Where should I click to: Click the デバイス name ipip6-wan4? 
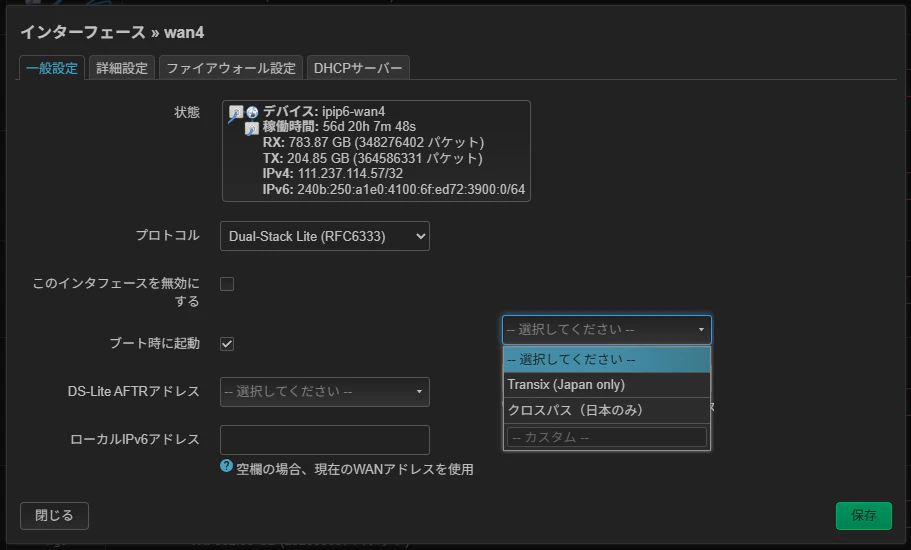tap(353, 111)
